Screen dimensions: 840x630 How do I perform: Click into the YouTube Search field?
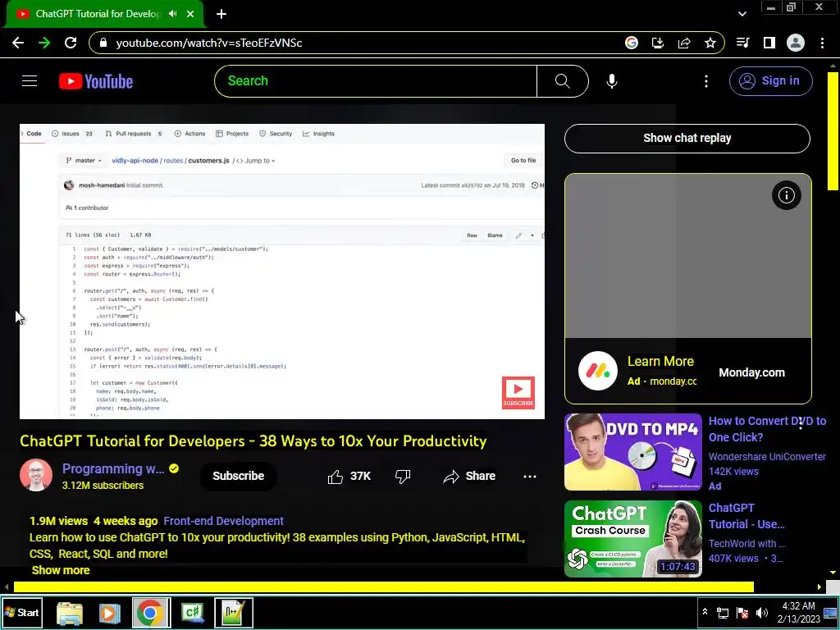[376, 81]
